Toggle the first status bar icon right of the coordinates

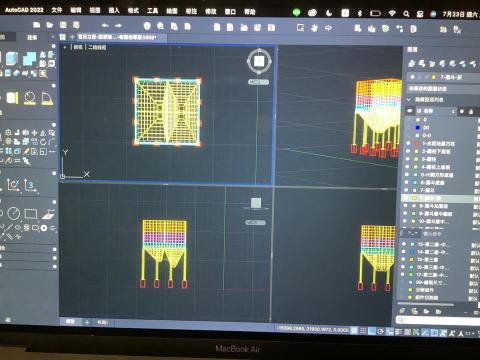click(354, 331)
